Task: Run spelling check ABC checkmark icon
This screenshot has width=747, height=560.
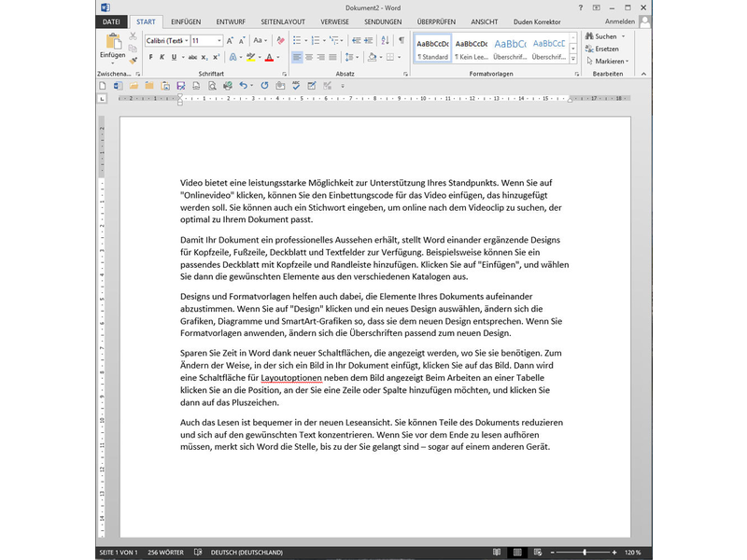Action: click(x=296, y=86)
